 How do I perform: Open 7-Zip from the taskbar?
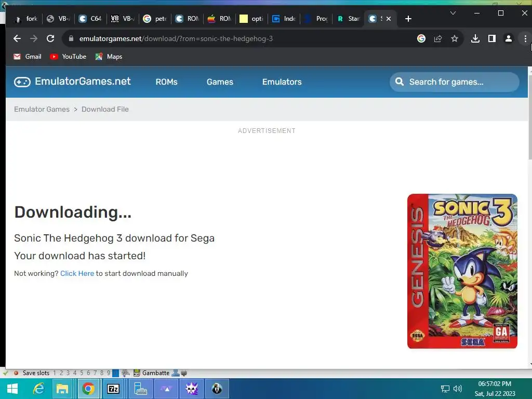pyautogui.click(x=113, y=389)
